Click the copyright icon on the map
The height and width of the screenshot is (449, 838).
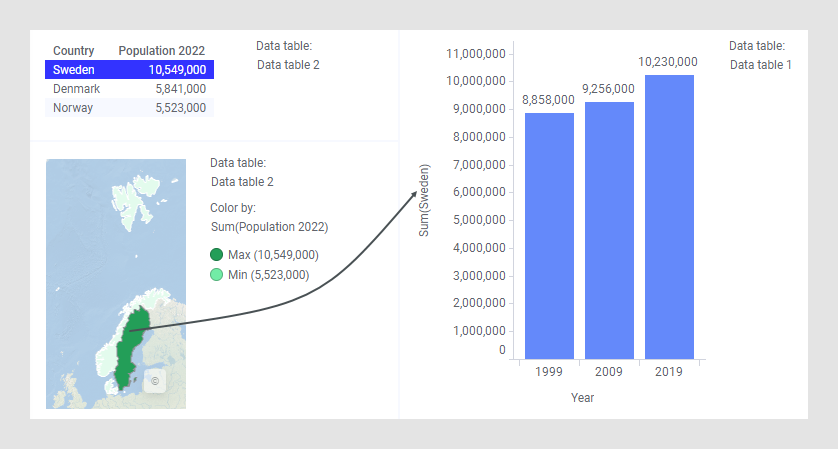[154, 381]
